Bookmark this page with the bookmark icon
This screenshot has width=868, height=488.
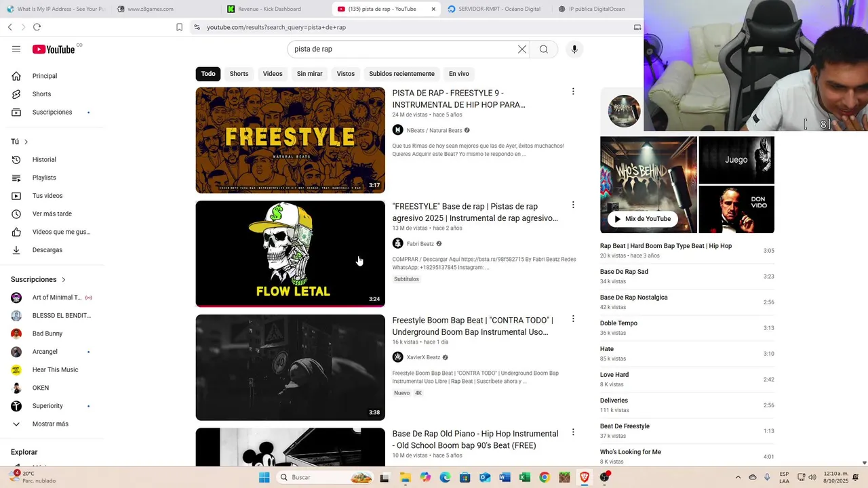(x=179, y=27)
